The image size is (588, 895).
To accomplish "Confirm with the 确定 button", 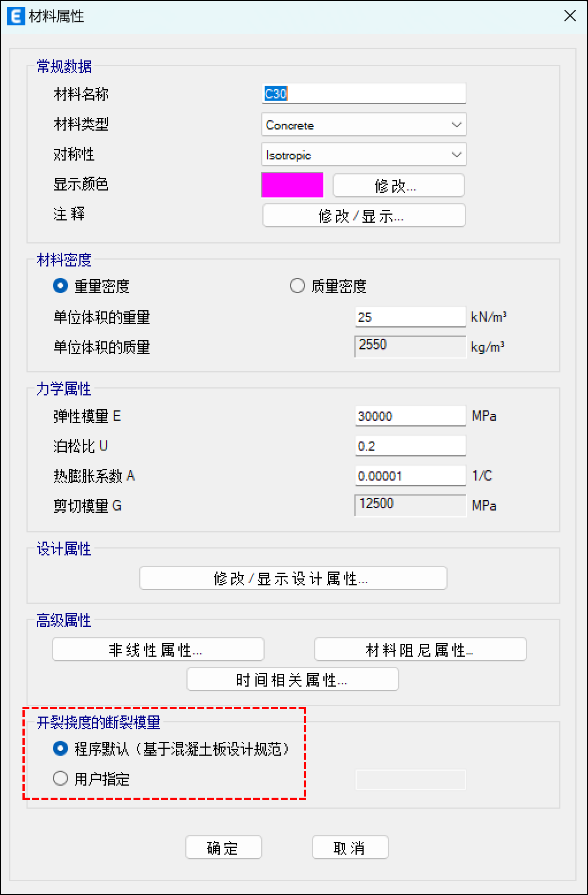I will pos(223,848).
